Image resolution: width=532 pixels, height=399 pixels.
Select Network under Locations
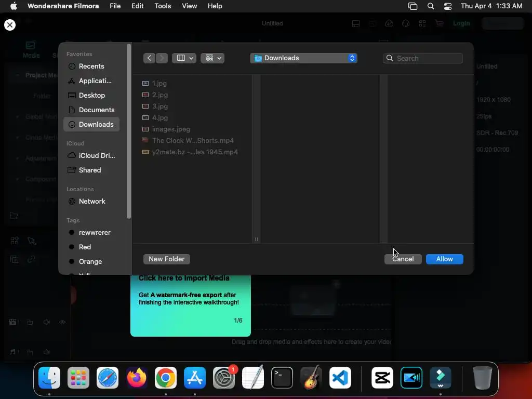[x=91, y=201]
